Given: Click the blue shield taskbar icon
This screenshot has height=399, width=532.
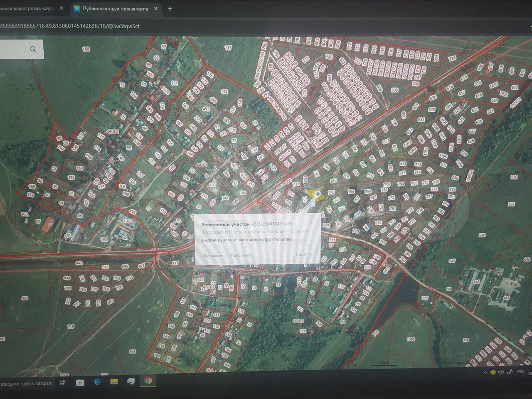Looking at the screenshot, I should [x=97, y=382].
